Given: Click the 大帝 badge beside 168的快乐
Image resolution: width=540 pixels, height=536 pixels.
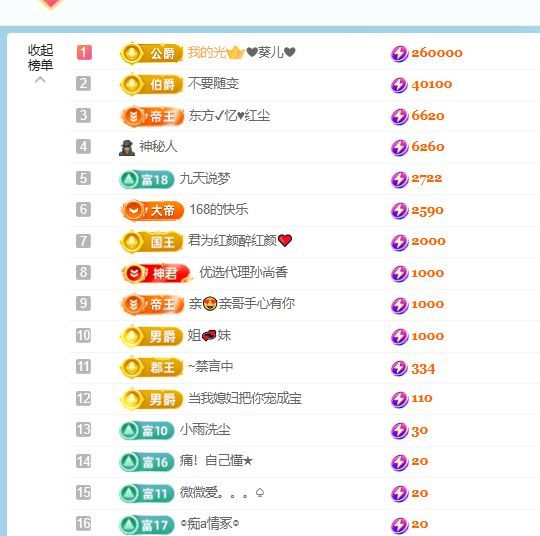Looking at the screenshot, I should (x=153, y=210).
